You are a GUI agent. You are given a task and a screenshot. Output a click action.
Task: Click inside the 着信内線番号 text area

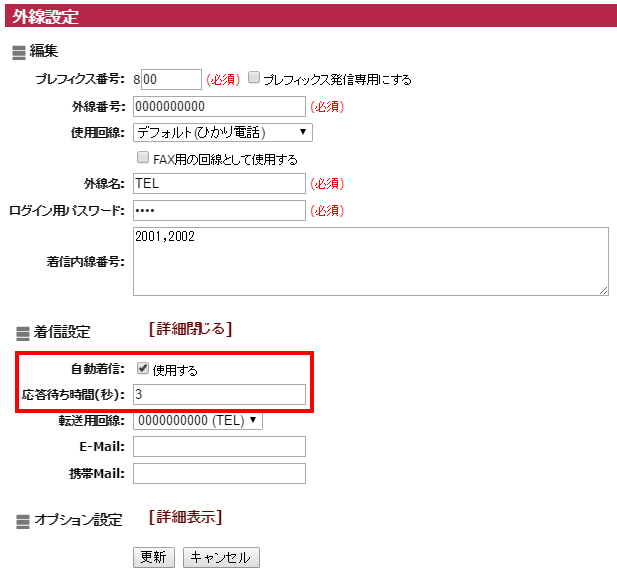[x=370, y=261]
